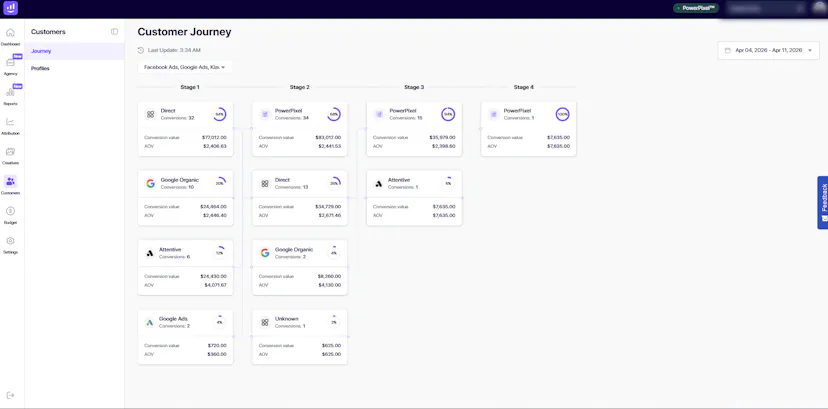
Task: Open the Reports sidebar icon
Action: tap(10, 92)
